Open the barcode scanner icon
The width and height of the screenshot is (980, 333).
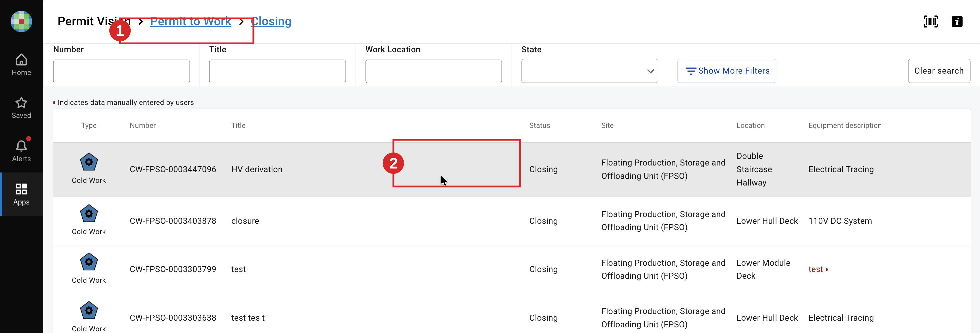931,22
